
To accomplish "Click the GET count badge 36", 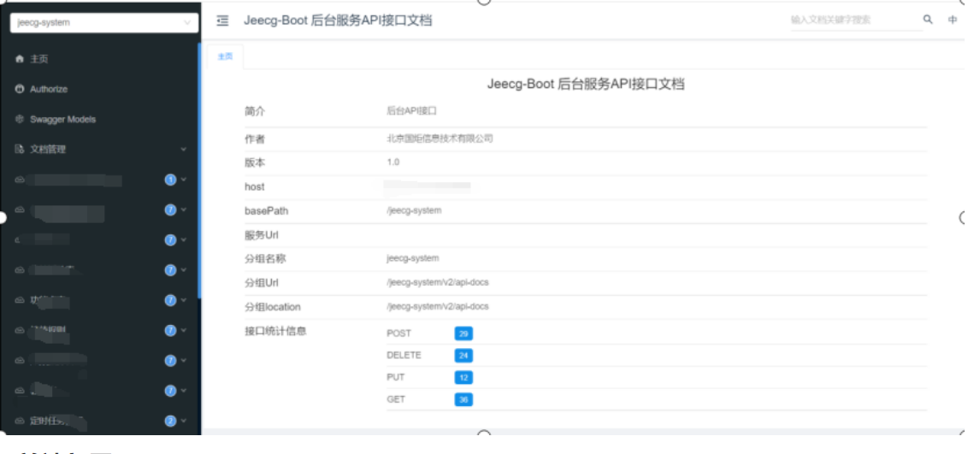I will point(463,399).
